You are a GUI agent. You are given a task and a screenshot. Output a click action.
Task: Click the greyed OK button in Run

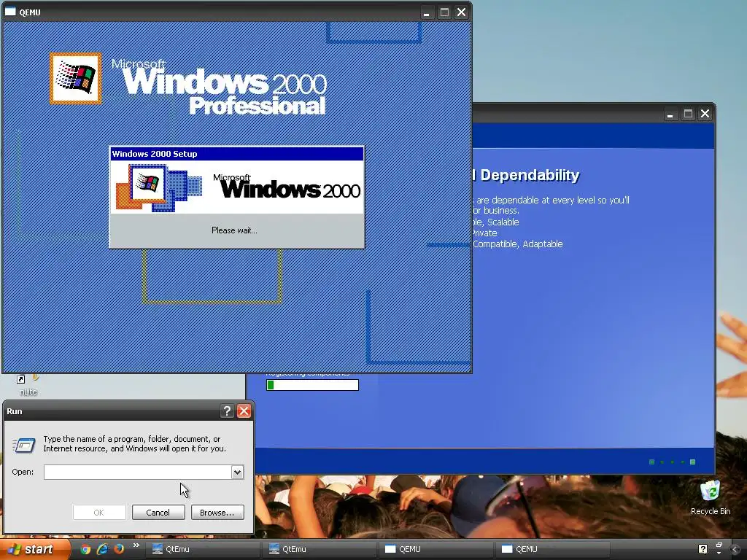pyautogui.click(x=99, y=513)
